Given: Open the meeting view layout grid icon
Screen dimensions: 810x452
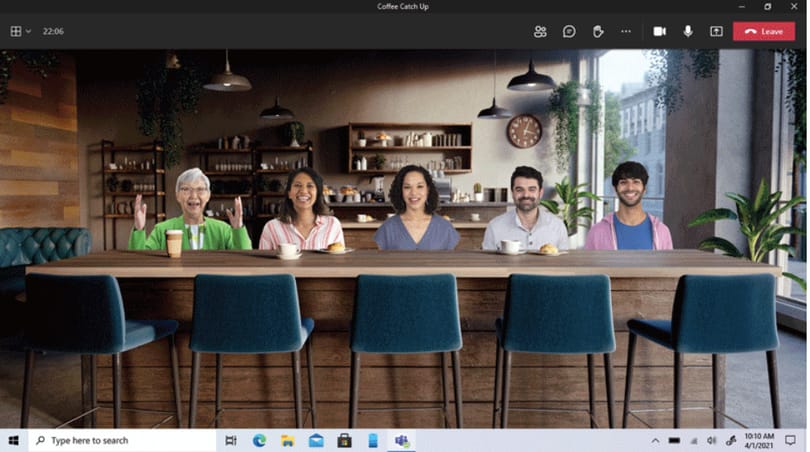Looking at the screenshot, I should click(16, 32).
